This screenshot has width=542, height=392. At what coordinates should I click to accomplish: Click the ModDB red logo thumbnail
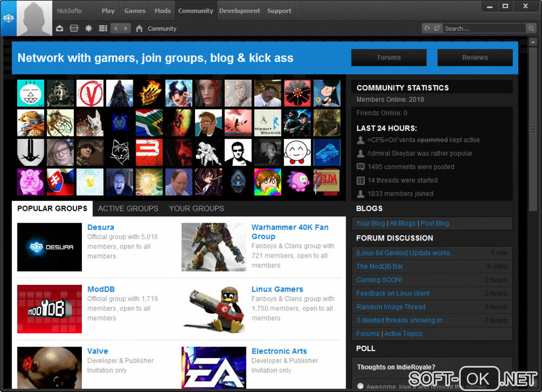coord(49,309)
